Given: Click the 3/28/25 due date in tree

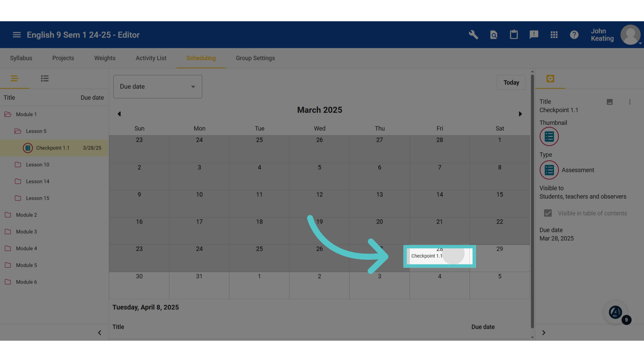Looking at the screenshot, I should [92, 148].
